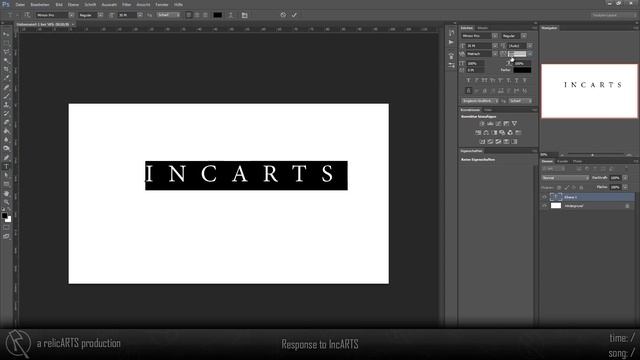Viewport: 640px width, 360px height.
Task: Commit text edit with the checkmark
Action: (x=294, y=15)
